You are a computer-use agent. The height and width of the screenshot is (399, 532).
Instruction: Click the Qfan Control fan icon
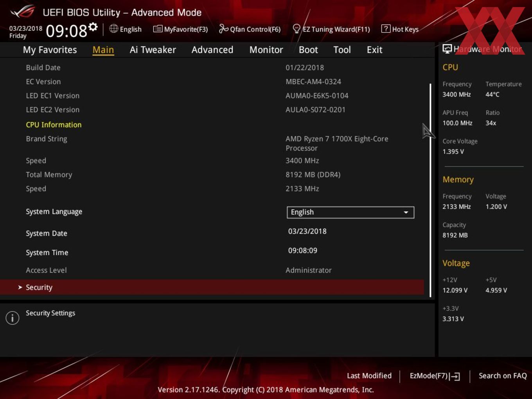(x=223, y=29)
